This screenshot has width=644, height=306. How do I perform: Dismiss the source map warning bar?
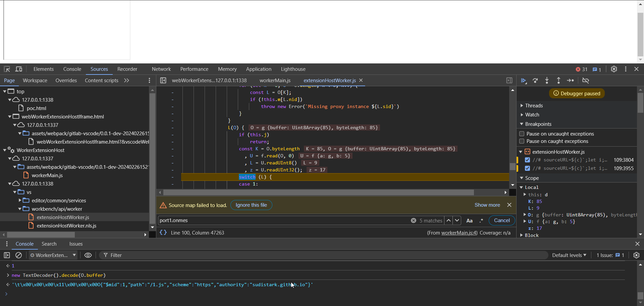509,205
